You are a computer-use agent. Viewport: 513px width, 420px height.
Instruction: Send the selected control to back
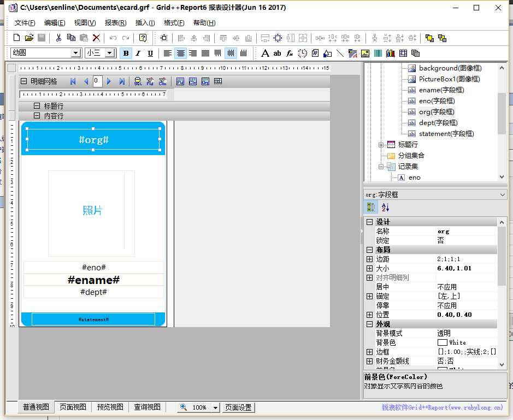tap(443, 38)
